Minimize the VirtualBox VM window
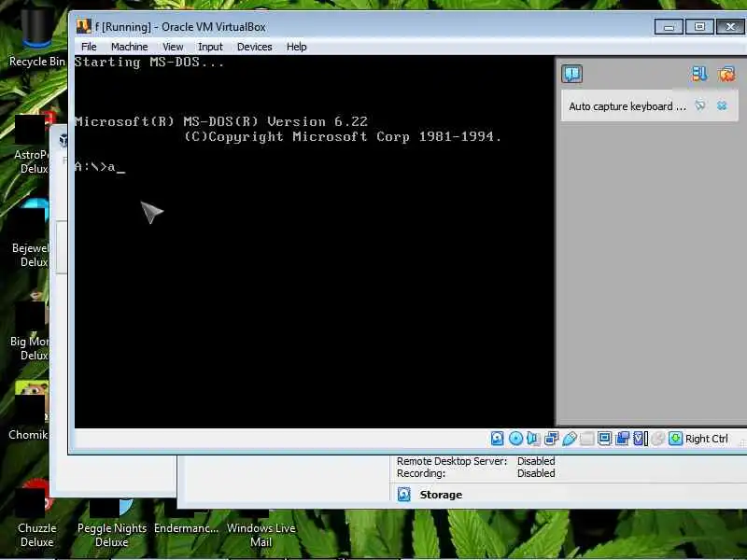Screen dimensions: 747x560 (669, 27)
